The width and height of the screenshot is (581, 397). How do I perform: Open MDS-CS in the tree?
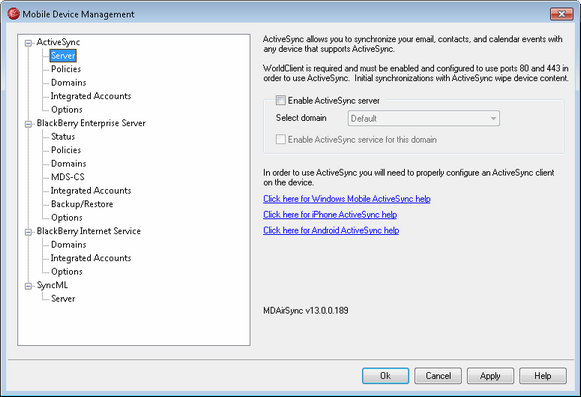click(67, 177)
